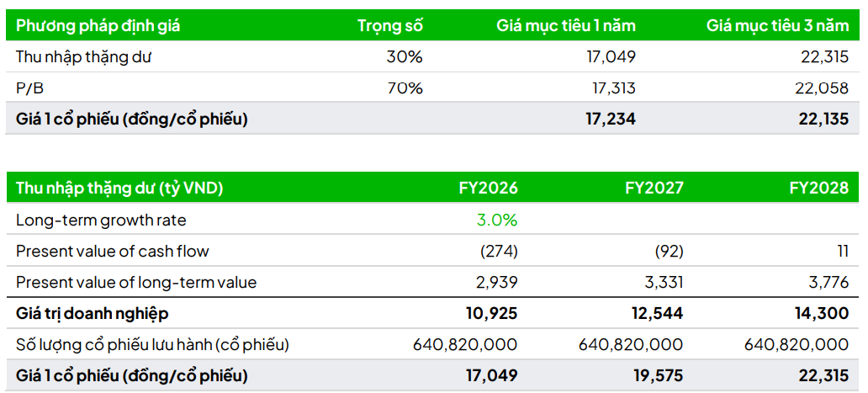Select the 'Giá mục tiêu 3 năm' header
The width and height of the screenshot is (868, 393).
pos(777,25)
